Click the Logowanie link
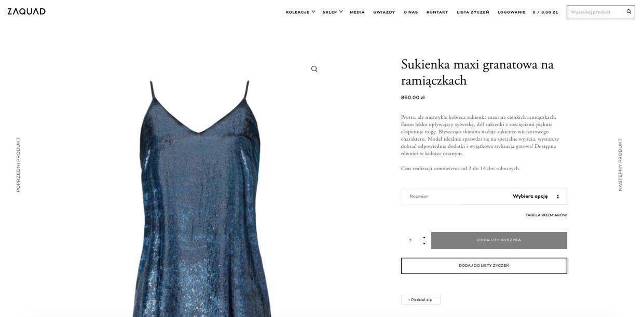The width and height of the screenshot is (644, 317). point(512,12)
